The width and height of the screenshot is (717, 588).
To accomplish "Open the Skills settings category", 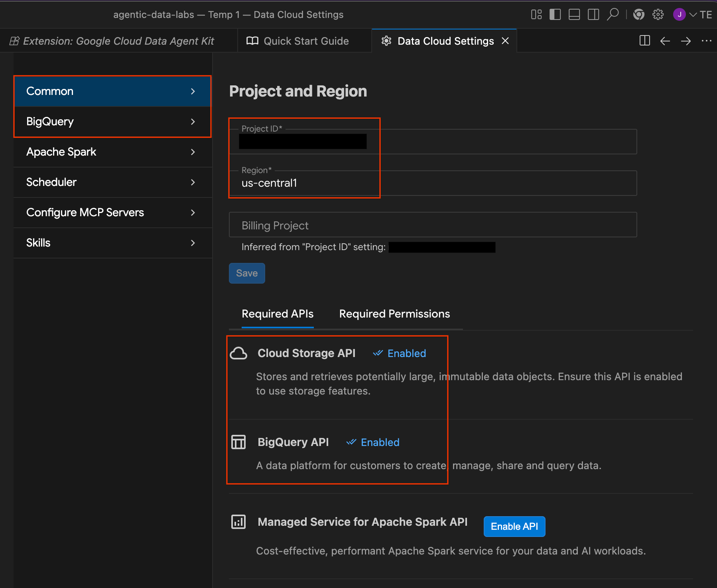I will (x=112, y=243).
